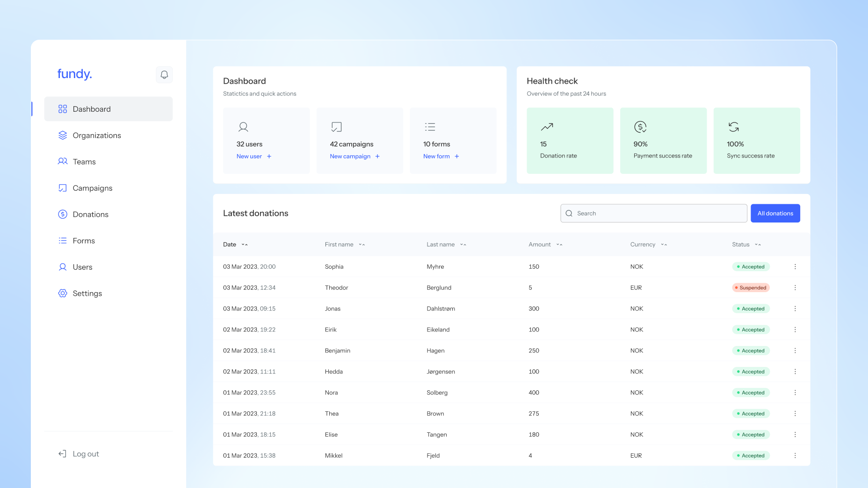Log out from the sidebar
Screen dimensions: 868x488
tap(86, 454)
